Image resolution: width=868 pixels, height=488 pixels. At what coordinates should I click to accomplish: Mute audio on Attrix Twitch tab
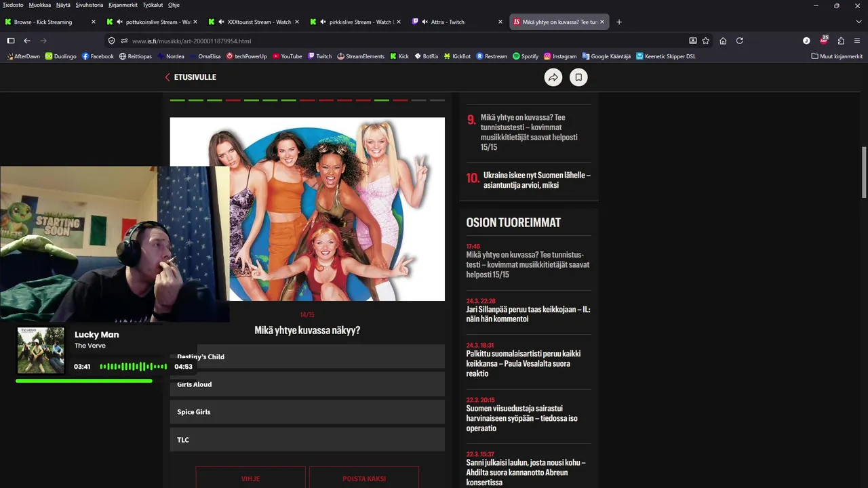tap(425, 22)
